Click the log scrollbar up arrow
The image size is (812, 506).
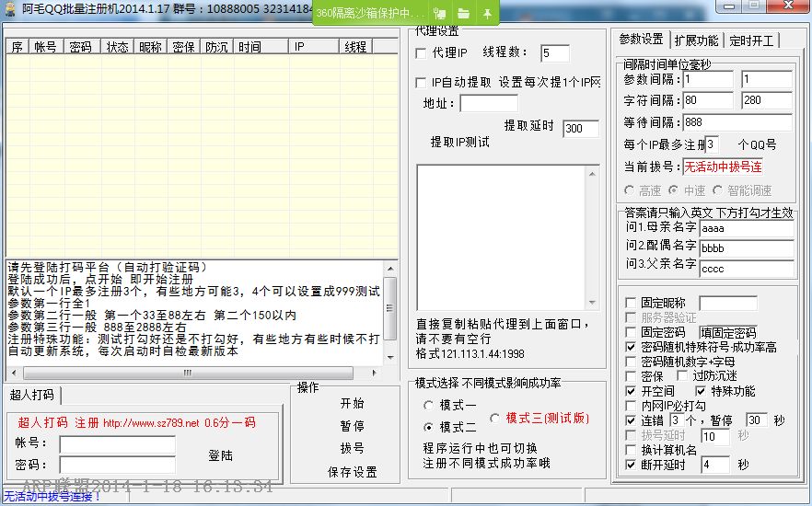pyautogui.click(x=390, y=269)
